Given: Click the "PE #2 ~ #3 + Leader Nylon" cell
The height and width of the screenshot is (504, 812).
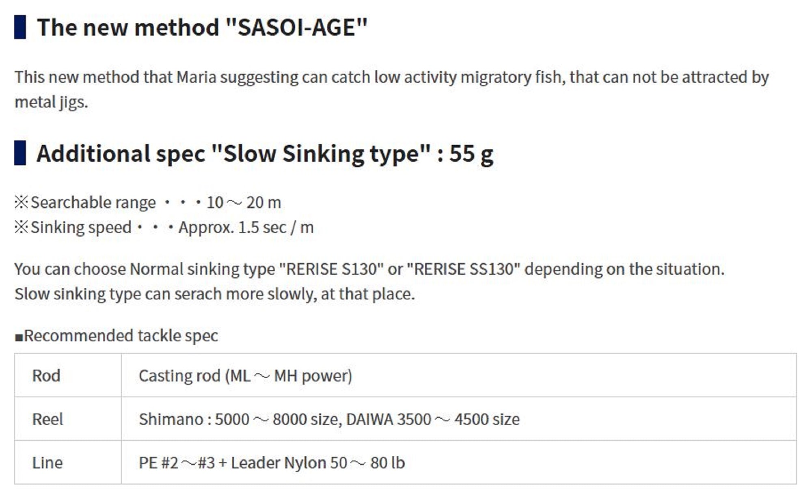Looking at the screenshot, I should click(272, 463).
